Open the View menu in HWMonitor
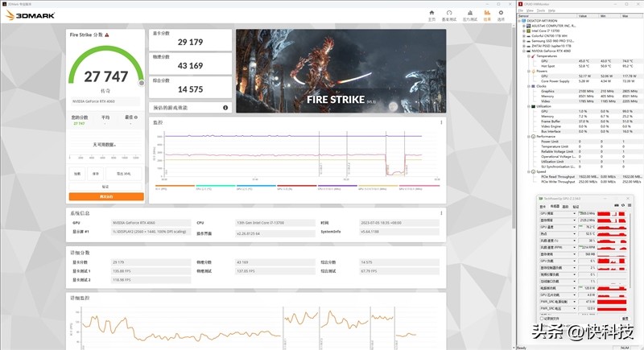The height and width of the screenshot is (350, 644). click(x=530, y=10)
